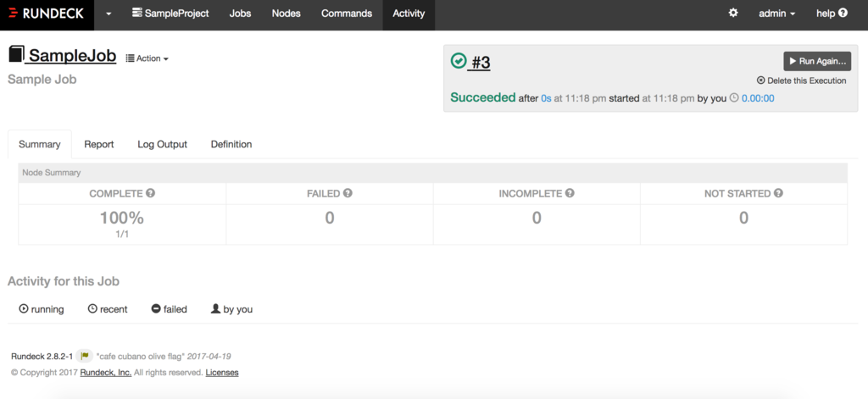
Task: Click the 0s duration value
Action: click(546, 98)
